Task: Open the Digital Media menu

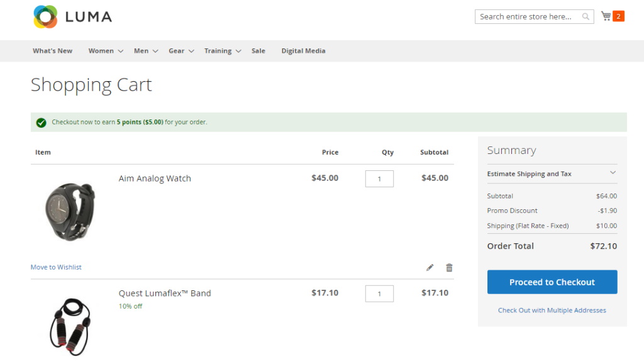Action: (x=304, y=51)
